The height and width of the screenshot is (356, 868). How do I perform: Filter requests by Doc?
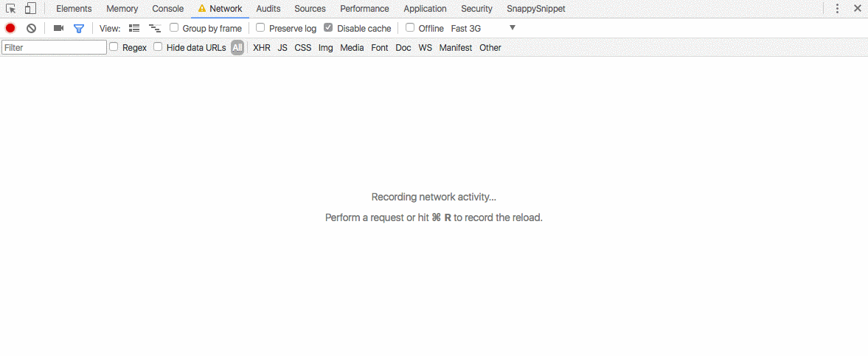(403, 48)
